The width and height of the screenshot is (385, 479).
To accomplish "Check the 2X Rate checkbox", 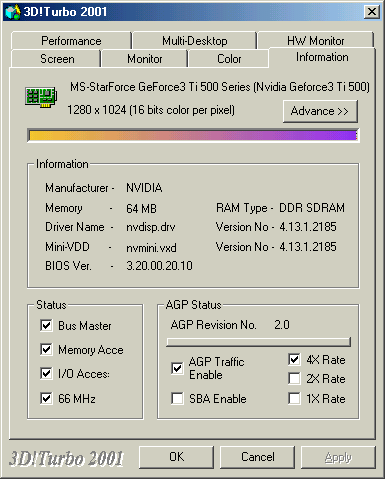I will tap(294, 379).
